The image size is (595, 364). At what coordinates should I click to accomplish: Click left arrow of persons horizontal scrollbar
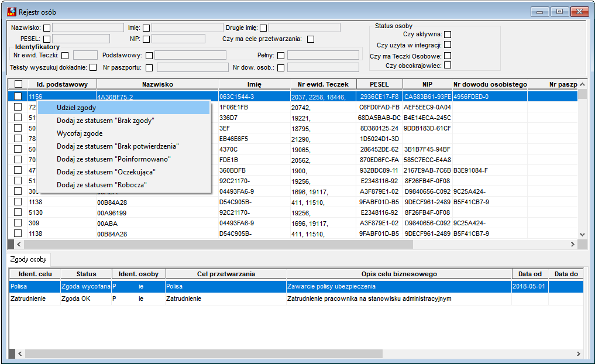(19, 245)
